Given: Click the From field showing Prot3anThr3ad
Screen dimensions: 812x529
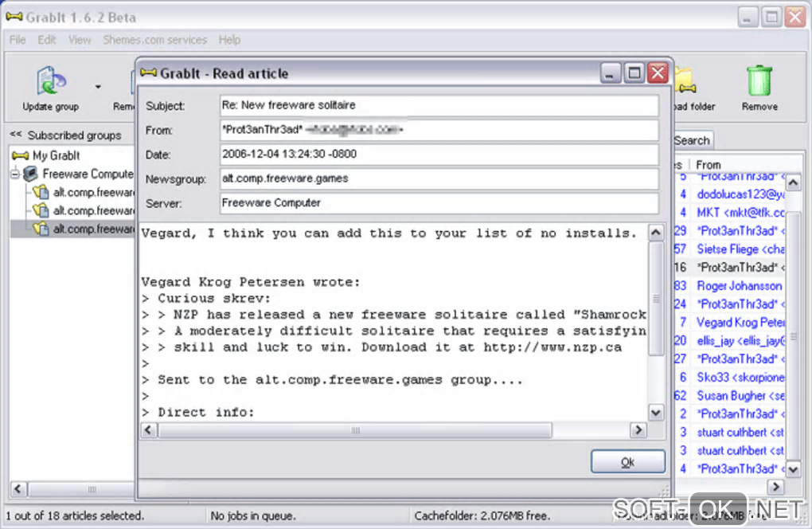Looking at the screenshot, I should click(439, 130).
